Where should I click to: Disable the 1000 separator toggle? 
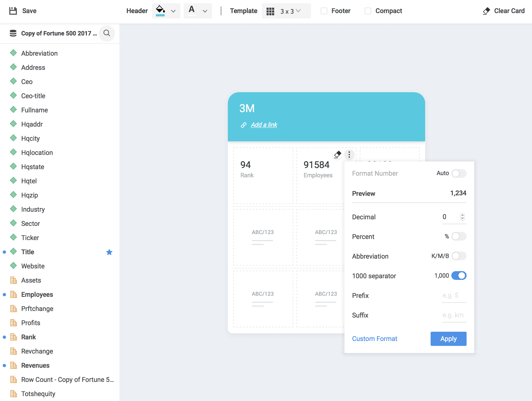coord(459,276)
